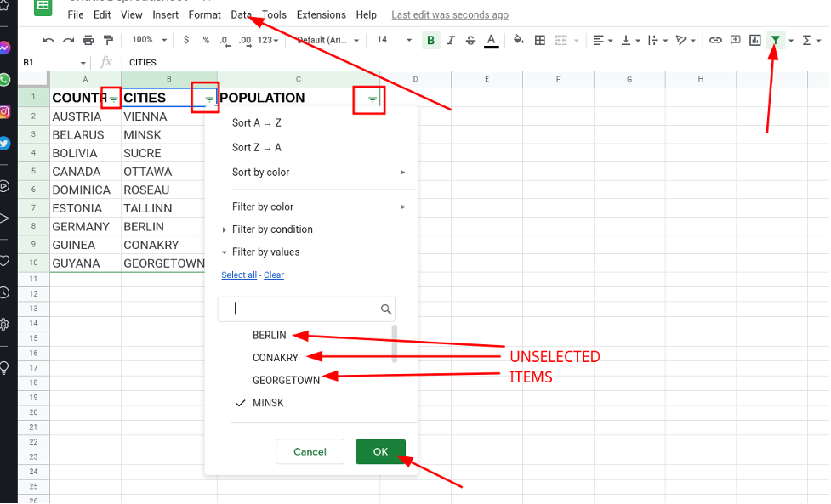Open the Format menu
This screenshot has height=504, width=831.
pos(205,14)
